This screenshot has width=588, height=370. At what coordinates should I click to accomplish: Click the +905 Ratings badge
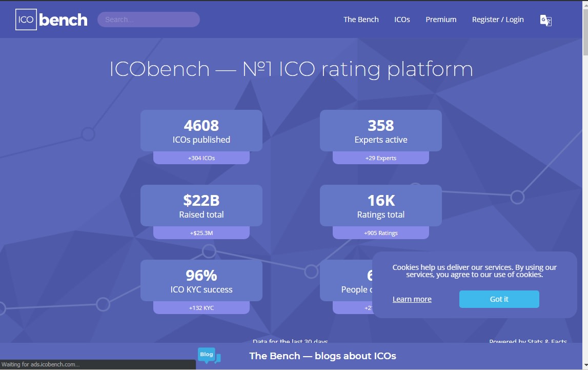(x=380, y=233)
